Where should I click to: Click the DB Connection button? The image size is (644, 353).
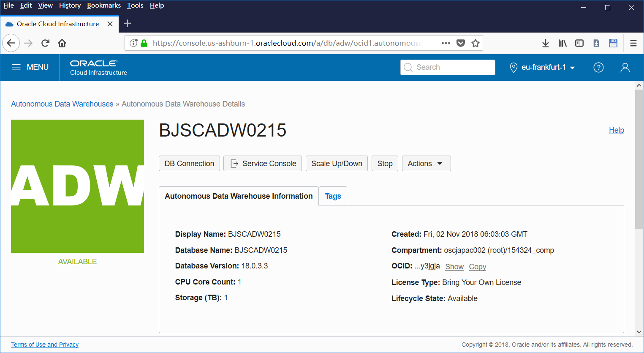189,164
